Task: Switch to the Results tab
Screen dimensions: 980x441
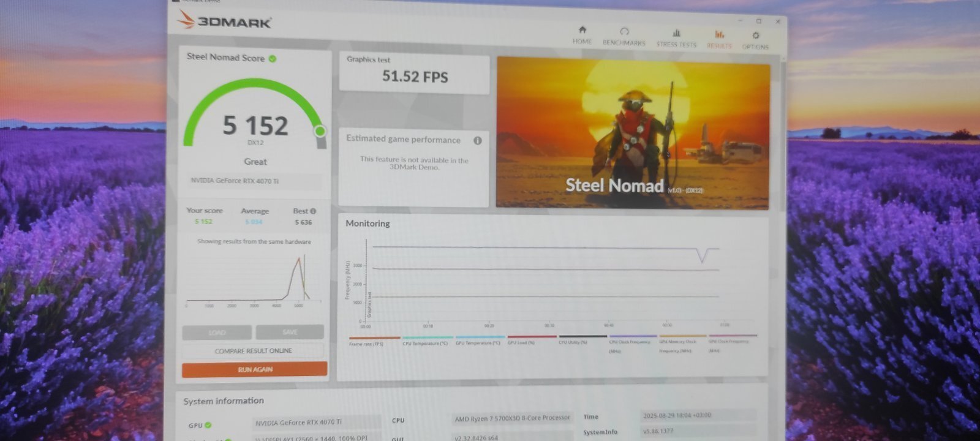Action: [x=719, y=40]
